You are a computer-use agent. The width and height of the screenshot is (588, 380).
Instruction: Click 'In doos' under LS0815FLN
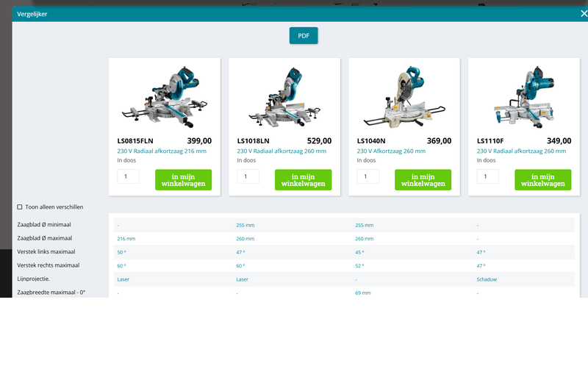pyautogui.click(x=126, y=160)
